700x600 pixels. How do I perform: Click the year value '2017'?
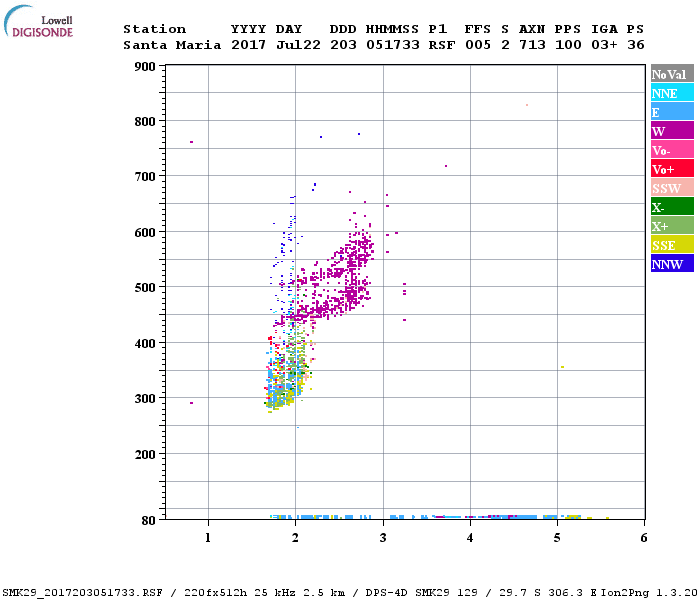[x=248, y=45]
